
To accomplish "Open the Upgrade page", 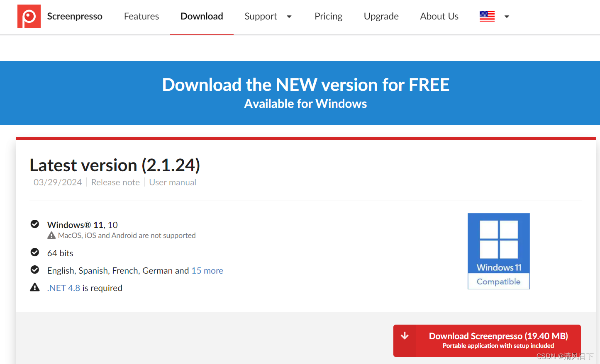I will click(x=381, y=16).
